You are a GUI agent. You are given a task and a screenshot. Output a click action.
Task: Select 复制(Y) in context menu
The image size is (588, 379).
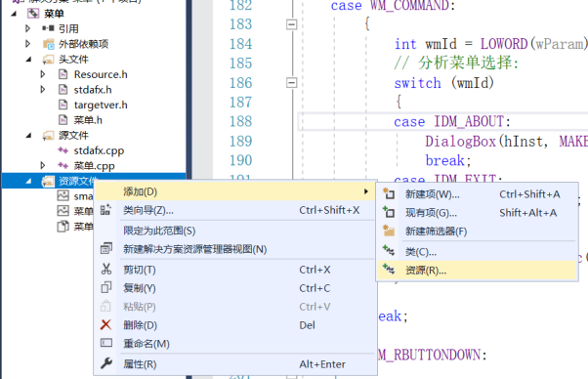pyautogui.click(x=235, y=288)
